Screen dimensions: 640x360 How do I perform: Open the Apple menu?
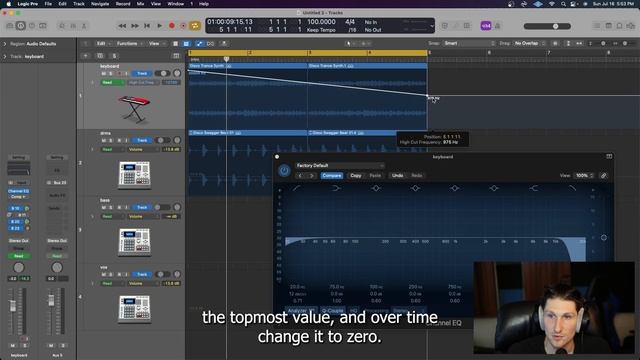tap(8, 4)
